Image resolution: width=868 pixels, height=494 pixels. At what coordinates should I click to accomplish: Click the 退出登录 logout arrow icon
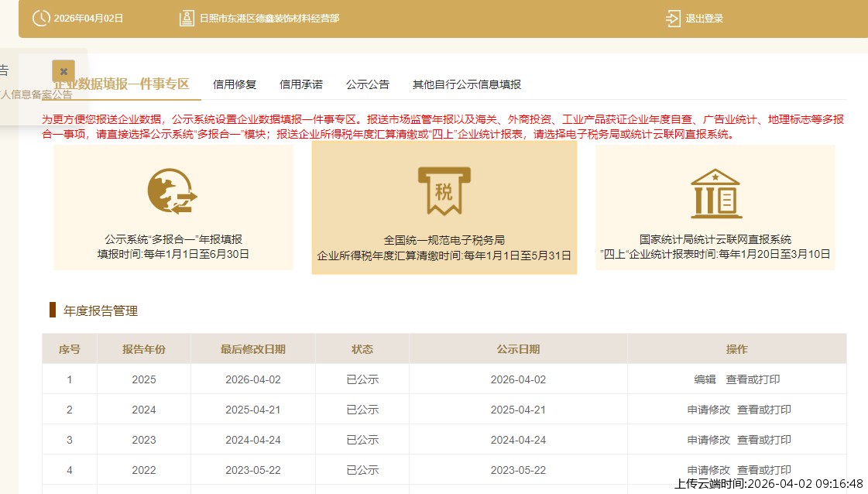pyautogui.click(x=672, y=18)
